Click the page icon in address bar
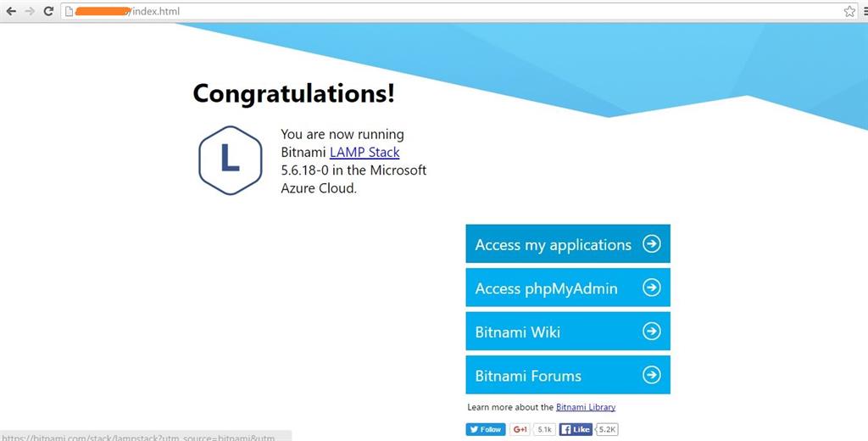Viewport: 868px width, 441px height. (x=70, y=11)
